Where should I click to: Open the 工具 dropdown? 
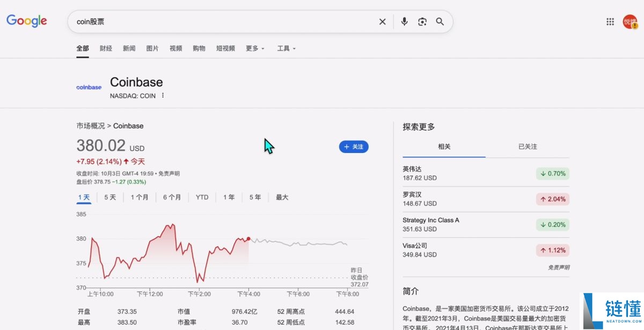pyautogui.click(x=286, y=48)
